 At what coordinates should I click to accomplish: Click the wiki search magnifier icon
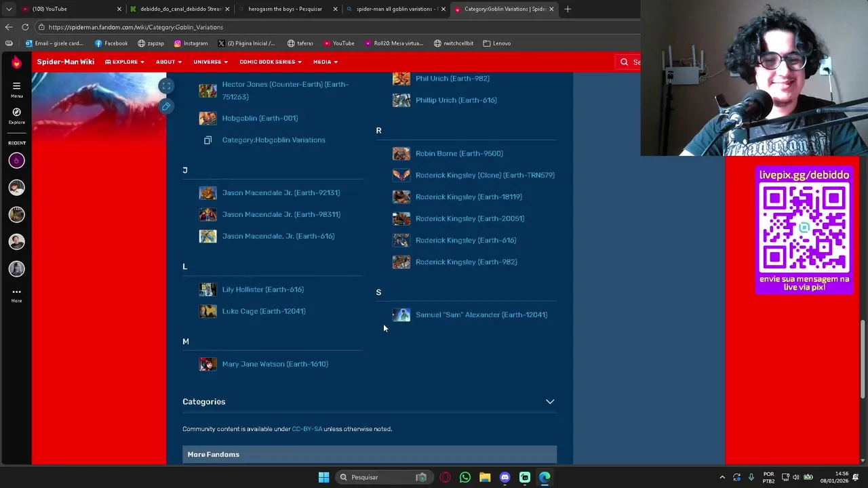point(624,62)
